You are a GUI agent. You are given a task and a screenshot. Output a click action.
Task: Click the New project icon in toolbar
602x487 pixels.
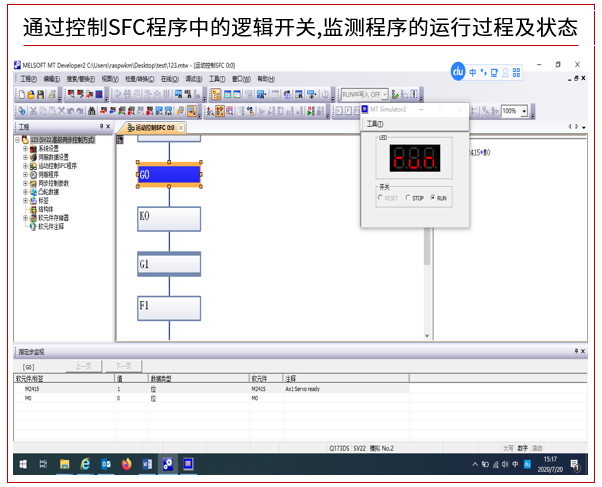point(22,94)
